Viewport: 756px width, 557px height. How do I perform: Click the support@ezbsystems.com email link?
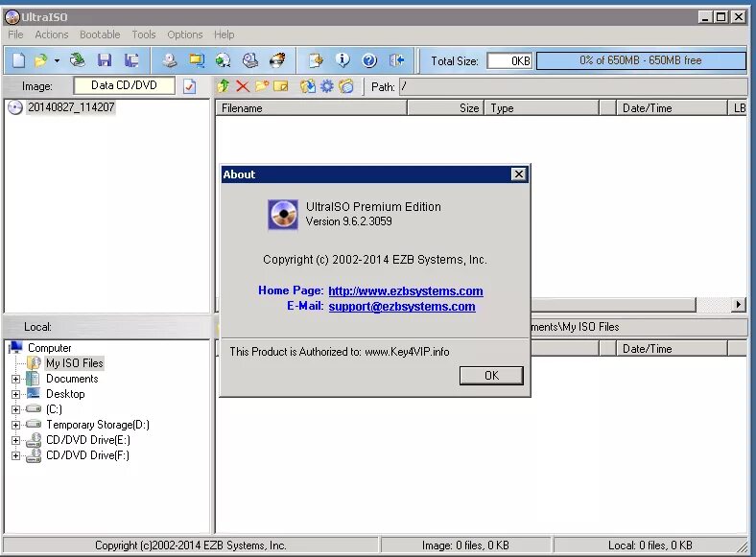(x=402, y=307)
